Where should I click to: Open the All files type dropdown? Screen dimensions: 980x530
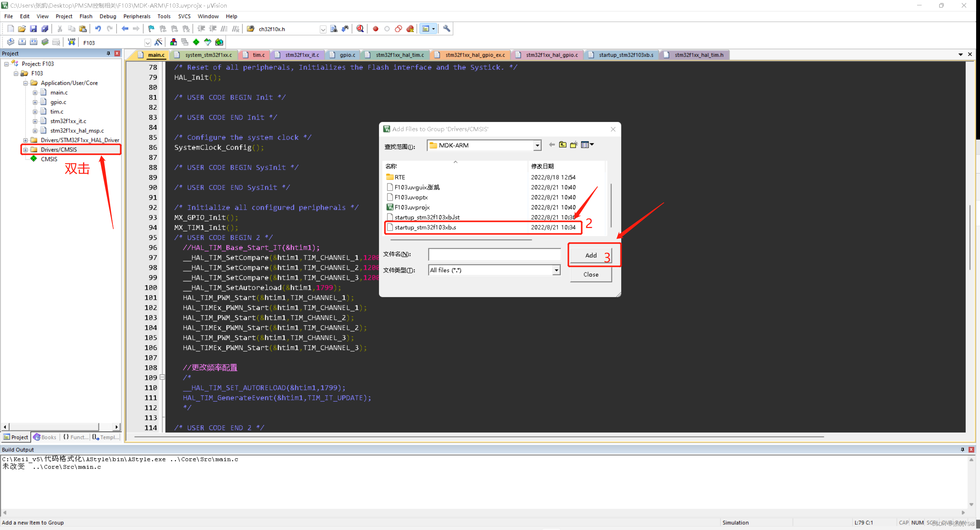pyautogui.click(x=557, y=270)
